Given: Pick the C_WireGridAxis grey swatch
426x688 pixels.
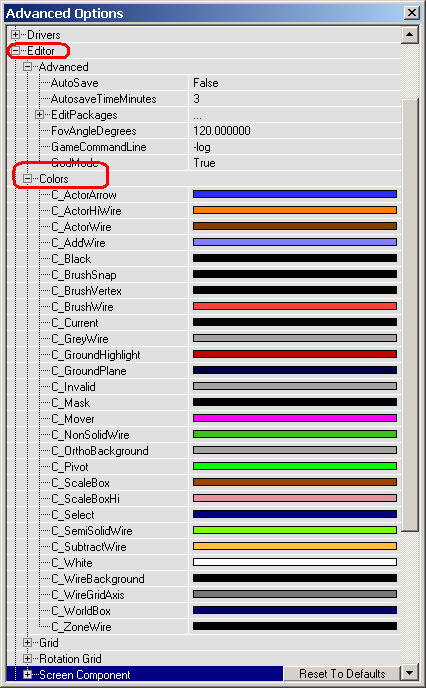Looking at the screenshot, I should tap(295, 594).
